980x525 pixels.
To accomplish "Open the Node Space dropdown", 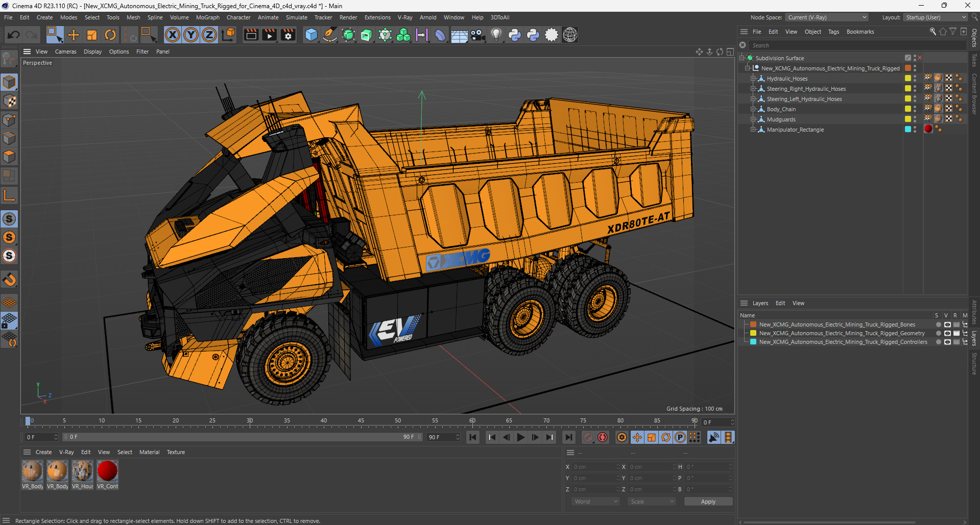I will click(827, 17).
